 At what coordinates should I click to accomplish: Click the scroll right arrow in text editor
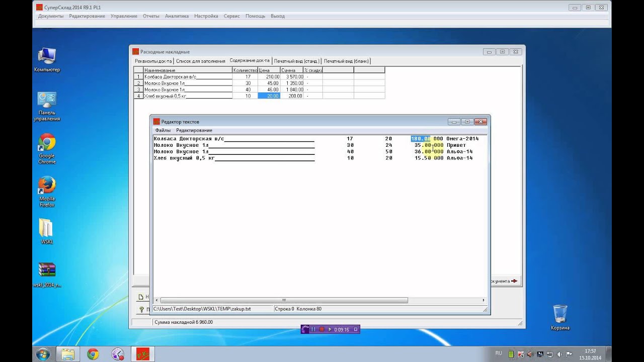pyautogui.click(x=484, y=300)
